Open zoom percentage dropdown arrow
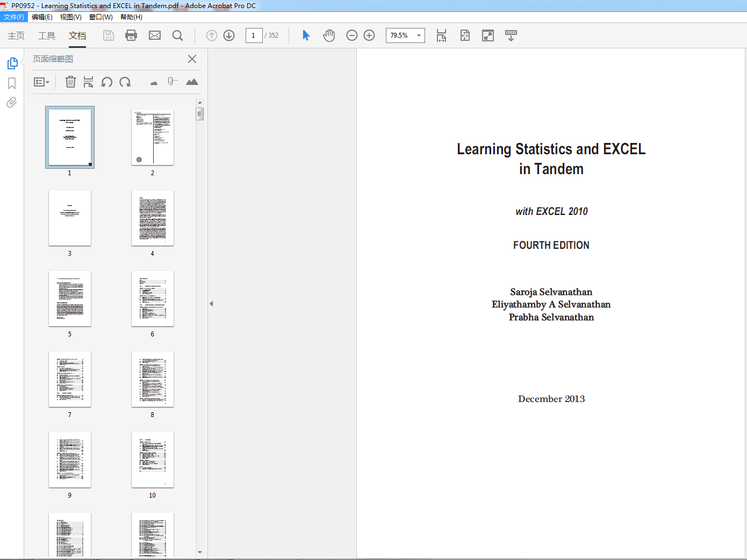 coord(419,35)
